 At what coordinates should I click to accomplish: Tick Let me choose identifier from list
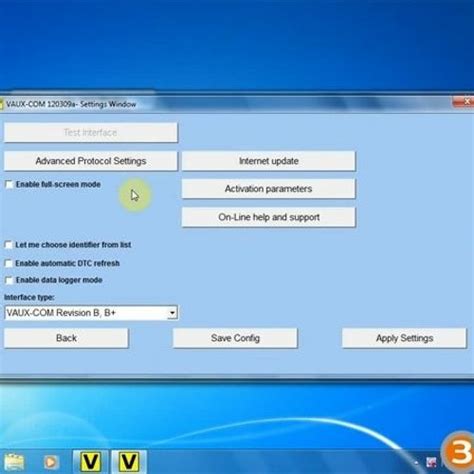tap(9, 245)
